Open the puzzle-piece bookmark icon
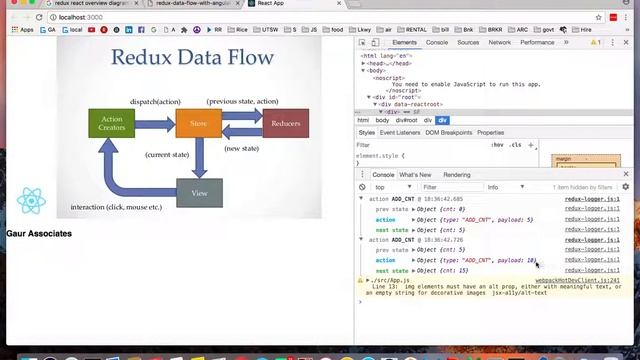This screenshot has height=360, width=640. 184,30
